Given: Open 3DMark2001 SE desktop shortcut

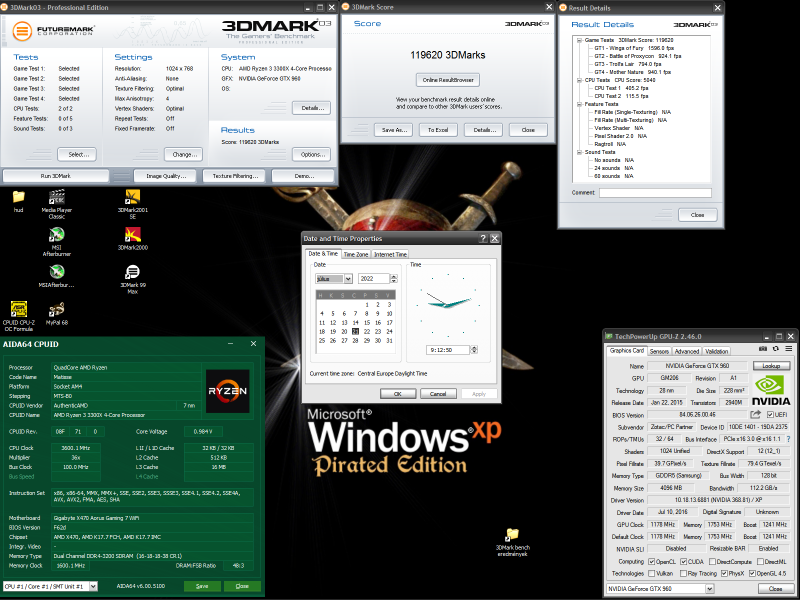Looking at the screenshot, I should [x=133, y=204].
